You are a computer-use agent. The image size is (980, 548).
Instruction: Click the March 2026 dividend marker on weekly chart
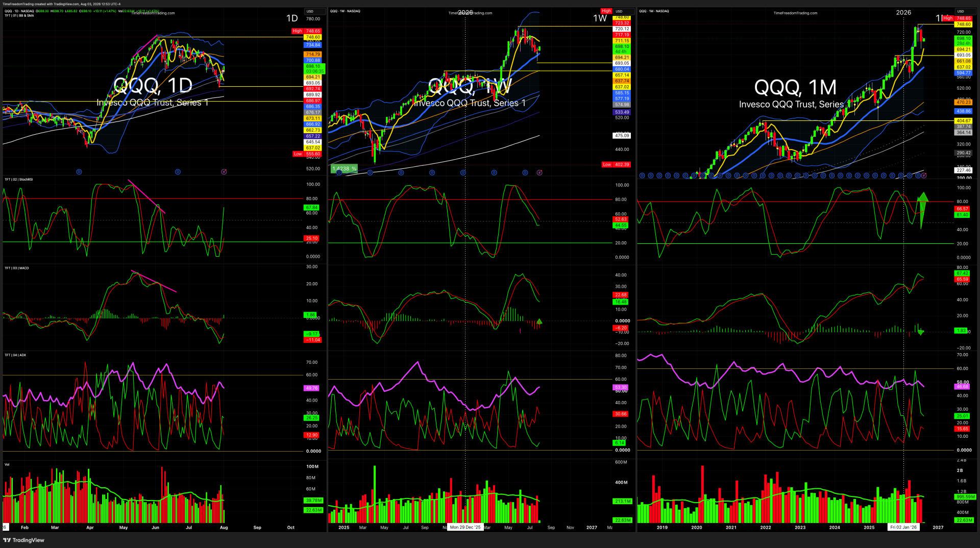(x=494, y=172)
